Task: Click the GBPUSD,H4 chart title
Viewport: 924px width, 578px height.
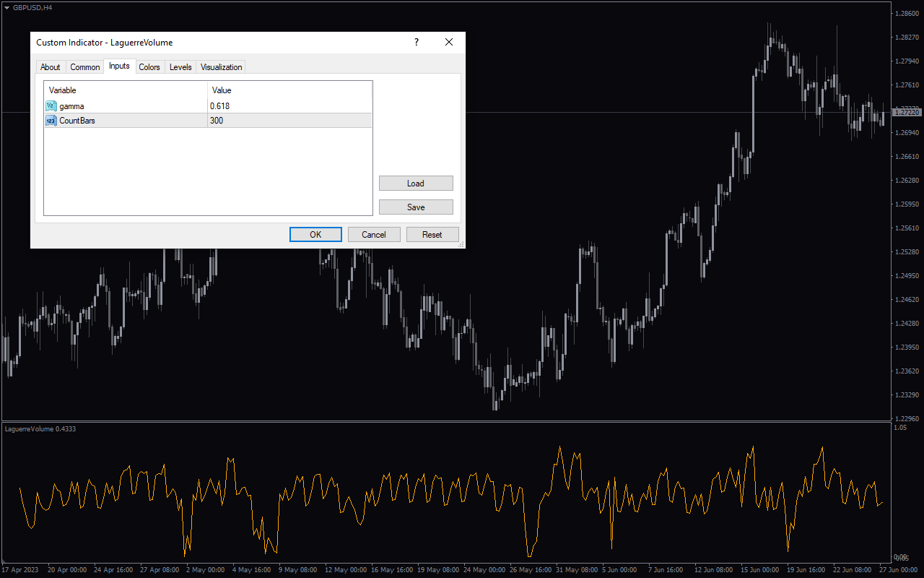Action: pyautogui.click(x=32, y=7)
